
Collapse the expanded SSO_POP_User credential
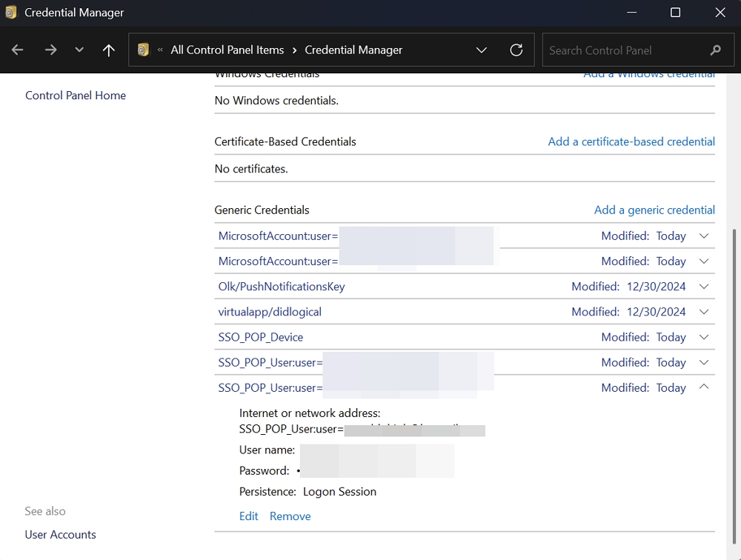(704, 387)
